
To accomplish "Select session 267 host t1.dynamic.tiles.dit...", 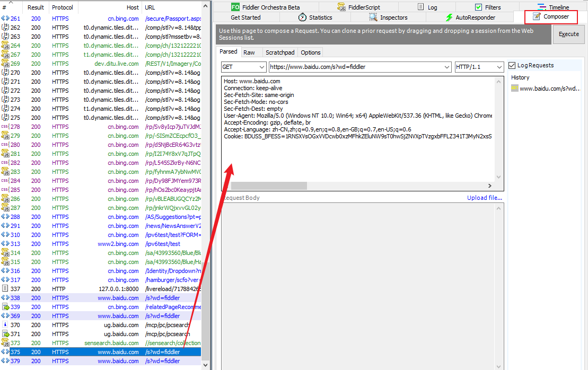I will 111,55.
